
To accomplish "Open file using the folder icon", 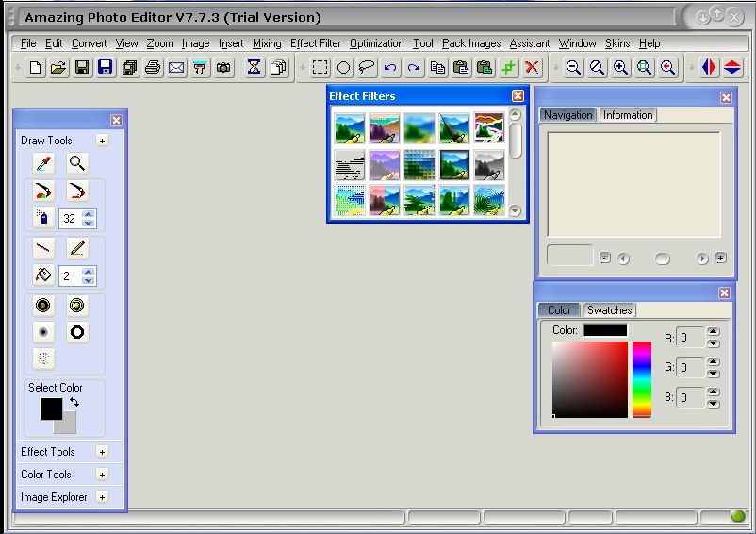I will [x=58, y=68].
